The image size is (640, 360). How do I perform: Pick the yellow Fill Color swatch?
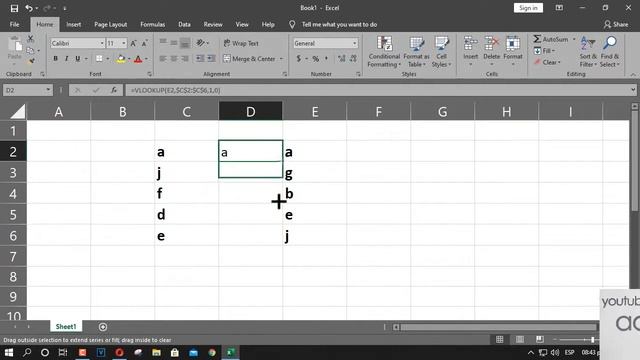click(x=121, y=59)
